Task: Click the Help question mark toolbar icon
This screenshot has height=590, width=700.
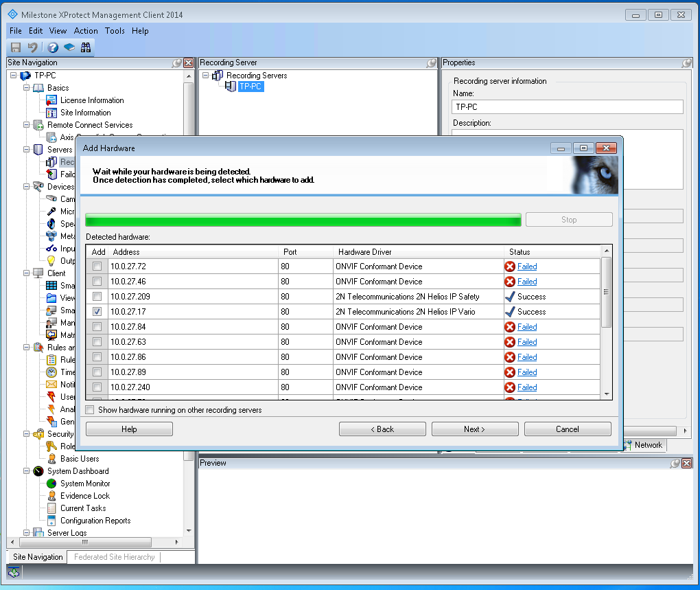Action: pyautogui.click(x=53, y=47)
